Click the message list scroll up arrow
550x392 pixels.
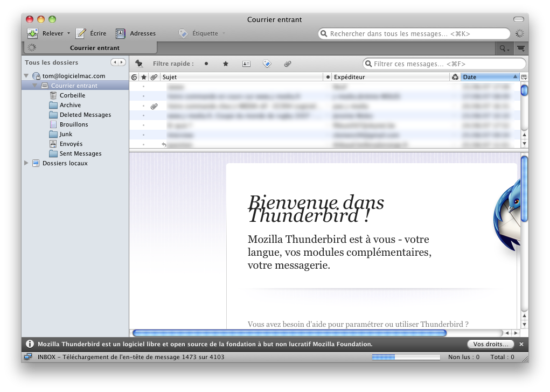tap(524, 135)
